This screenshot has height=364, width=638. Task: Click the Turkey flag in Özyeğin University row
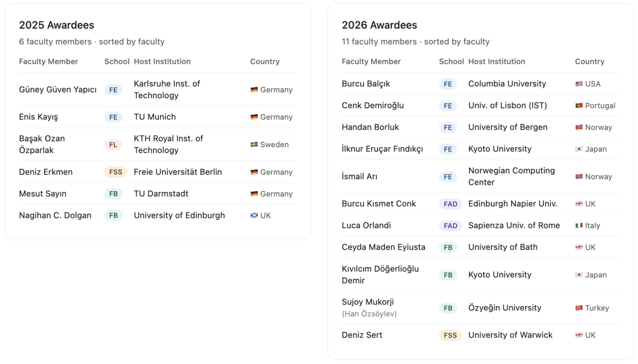click(579, 308)
